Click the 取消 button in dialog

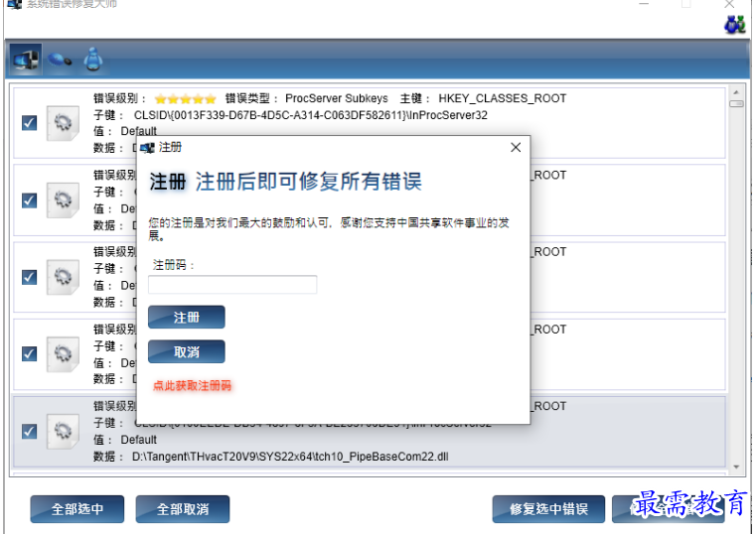point(187,352)
